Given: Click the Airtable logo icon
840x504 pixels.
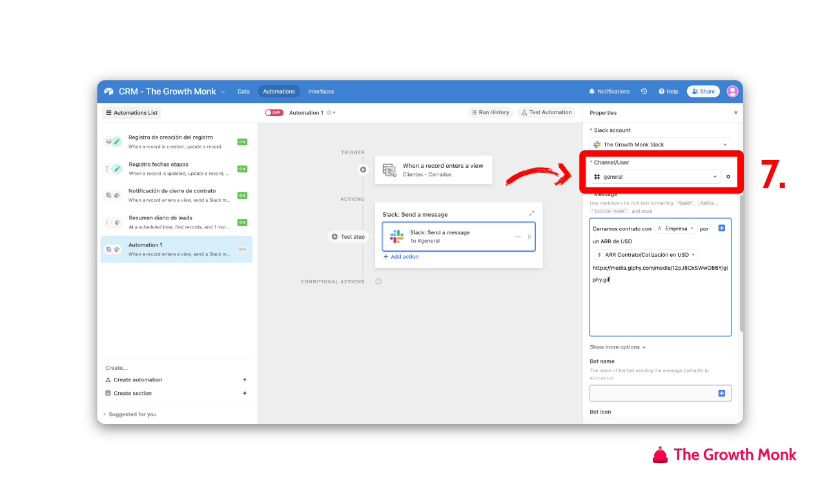Looking at the screenshot, I should click(x=108, y=92).
